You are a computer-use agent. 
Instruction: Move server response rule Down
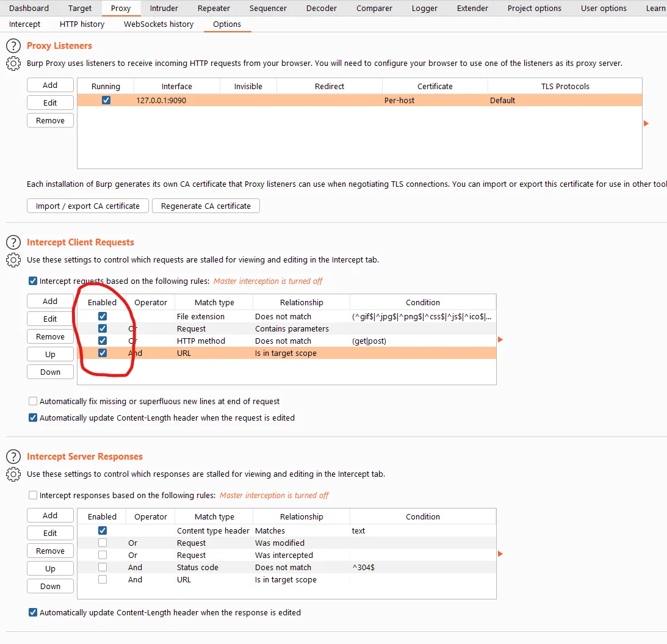50,586
